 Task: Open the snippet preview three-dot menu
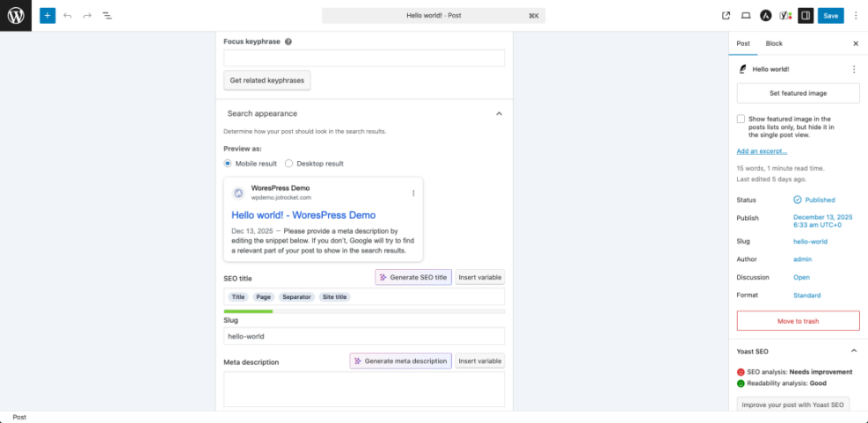coord(413,193)
